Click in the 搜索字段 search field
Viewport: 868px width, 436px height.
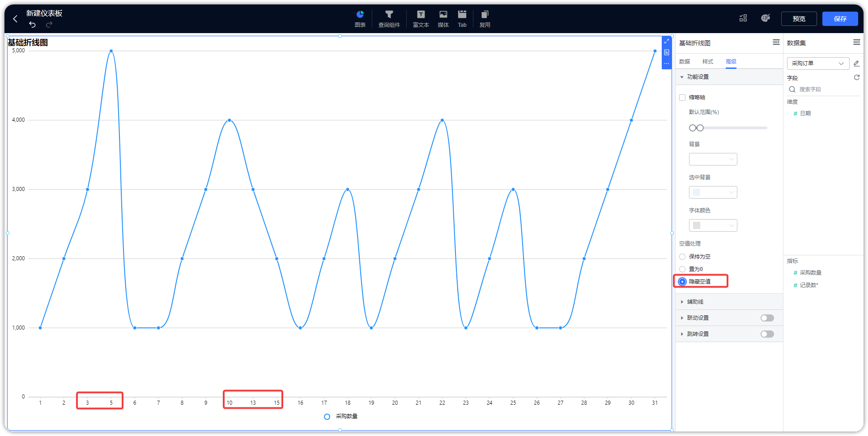(x=824, y=89)
